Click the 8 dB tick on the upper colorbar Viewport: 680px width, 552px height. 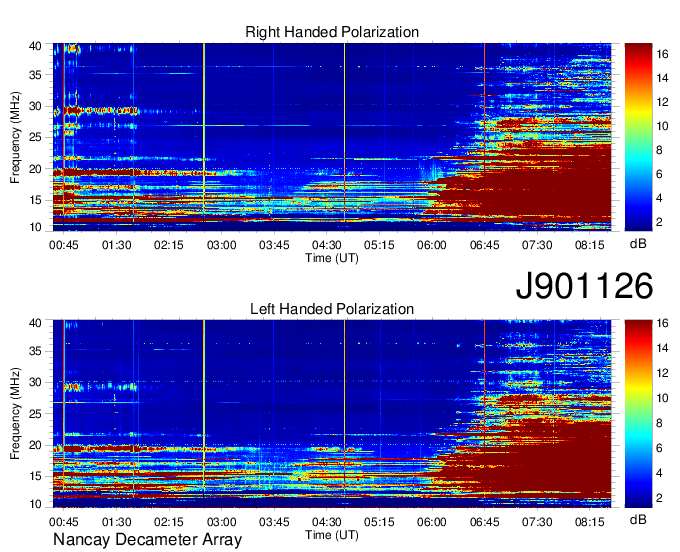659,150
